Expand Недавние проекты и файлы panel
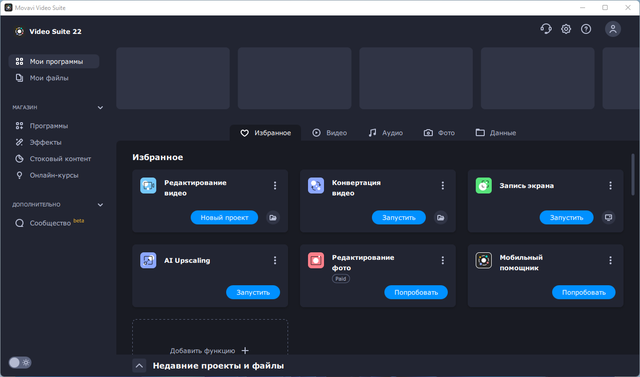 (x=139, y=366)
